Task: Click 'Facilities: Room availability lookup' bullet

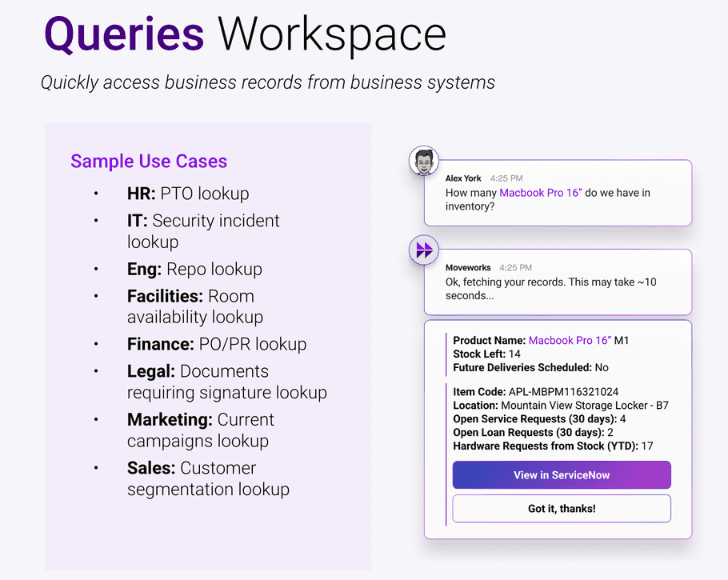Action: point(195,306)
